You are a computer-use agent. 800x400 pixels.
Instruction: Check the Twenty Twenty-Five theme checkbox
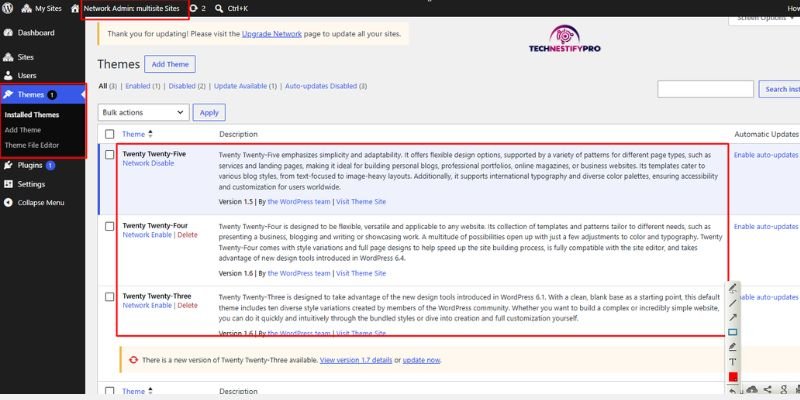(x=110, y=155)
